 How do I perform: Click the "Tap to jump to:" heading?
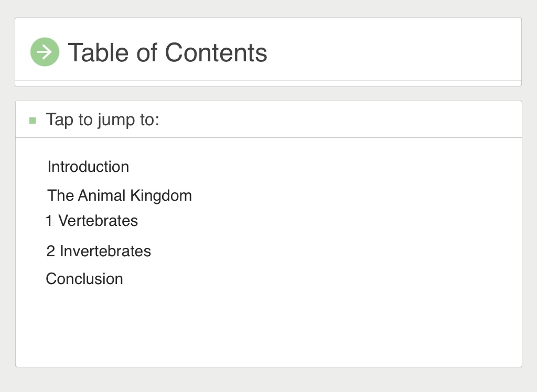click(x=102, y=119)
